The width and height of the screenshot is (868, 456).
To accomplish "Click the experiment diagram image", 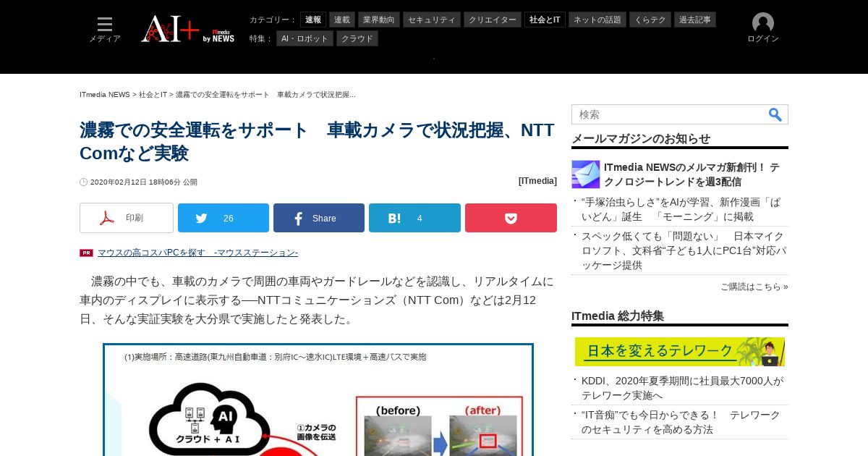I will (318, 400).
